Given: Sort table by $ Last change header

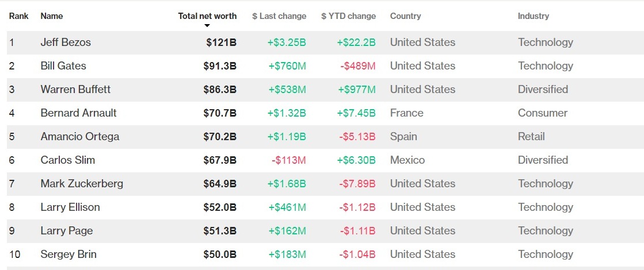Looking at the screenshot, I should tap(279, 17).
